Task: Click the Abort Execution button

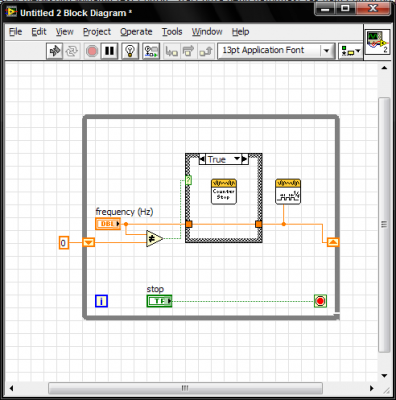Action: tap(92, 51)
